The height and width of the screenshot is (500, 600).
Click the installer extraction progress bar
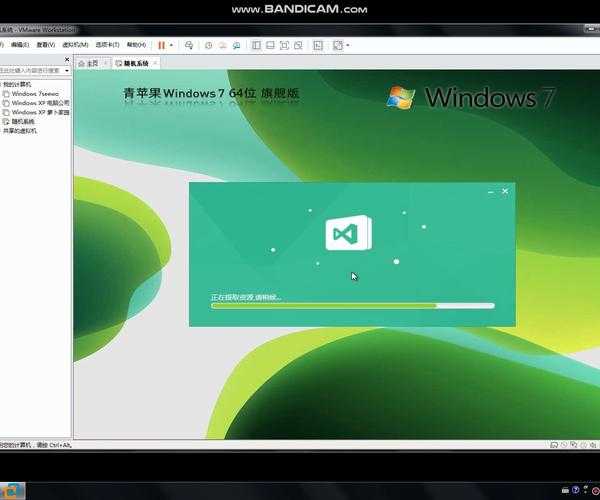[x=353, y=306]
